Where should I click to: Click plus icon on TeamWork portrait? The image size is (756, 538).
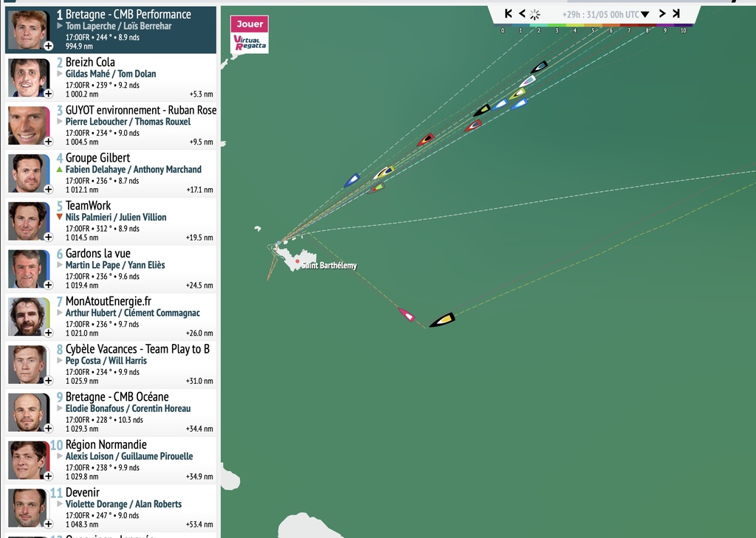[48, 237]
